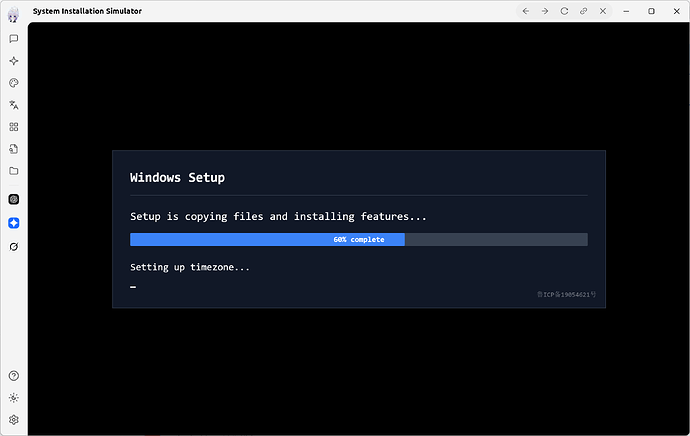Close the mini app with the toolbar X
Image resolution: width=690 pixels, height=436 pixels.
[x=603, y=11]
